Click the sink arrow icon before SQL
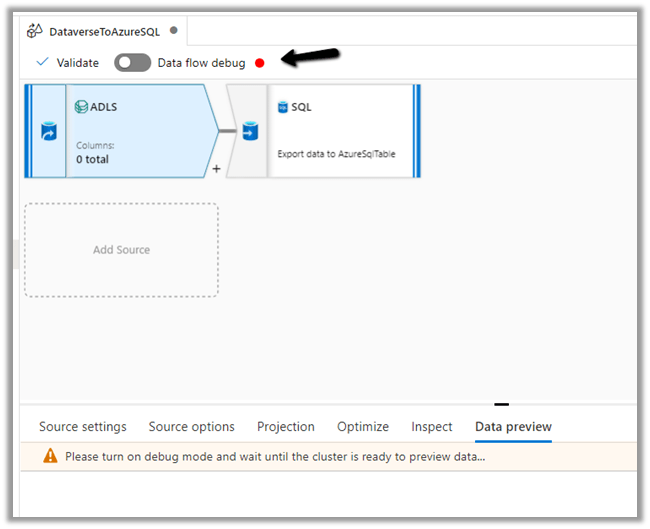The height and width of the screenshot is (529, 650). 249,132
